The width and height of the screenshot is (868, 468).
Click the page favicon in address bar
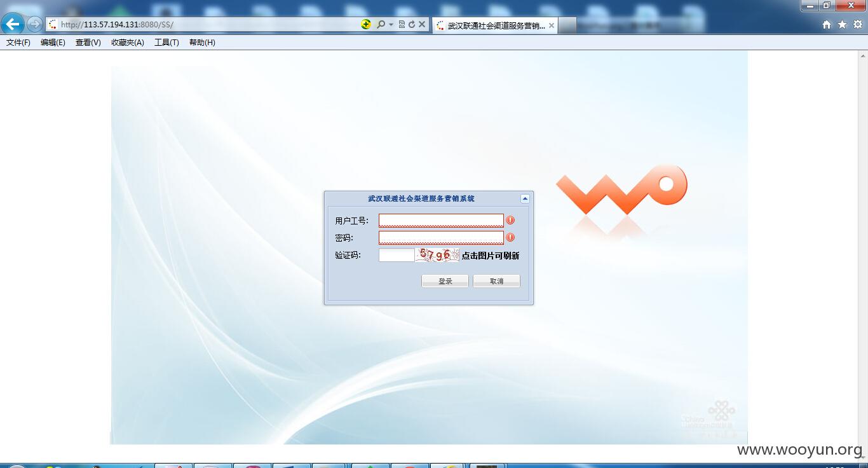click(53, 24)
